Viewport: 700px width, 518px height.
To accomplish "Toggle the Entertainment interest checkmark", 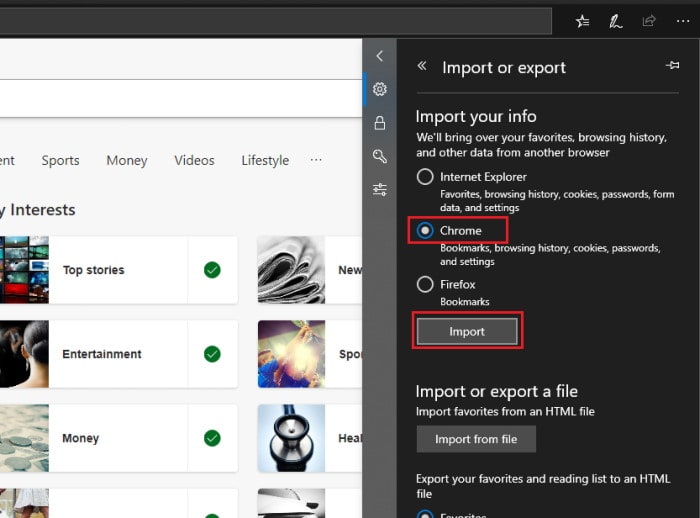I will point(212,354).
